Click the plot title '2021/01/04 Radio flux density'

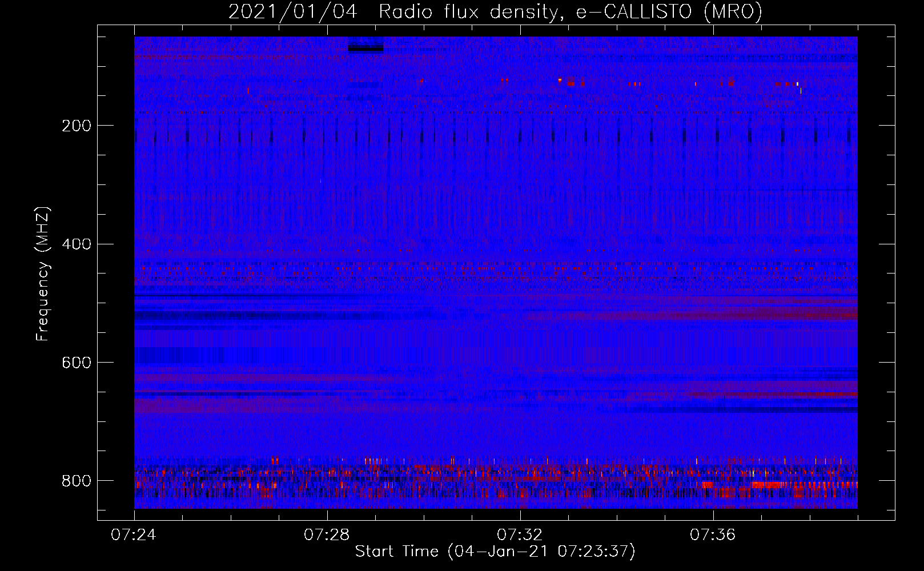coord(495,11)
